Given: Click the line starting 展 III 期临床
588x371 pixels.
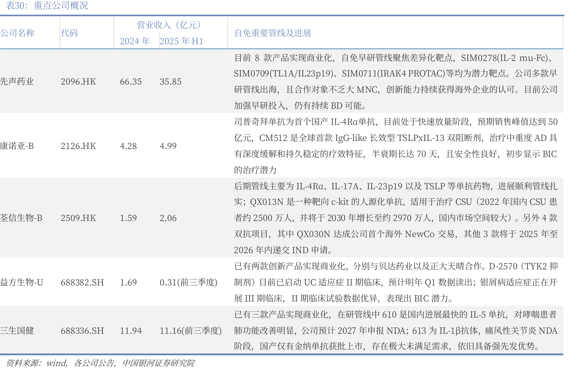Looking at the screenshot, I should coord(344,298).
